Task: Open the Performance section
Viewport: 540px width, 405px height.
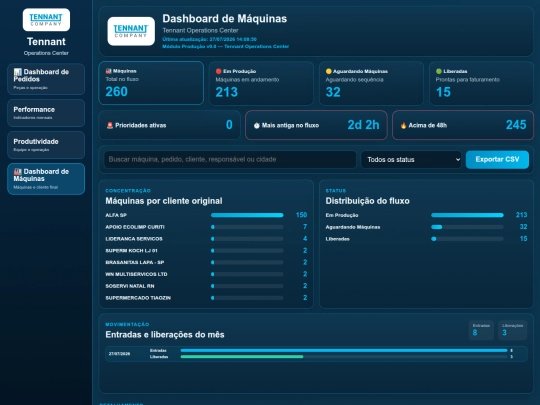Action: click(x=46, y=113)
